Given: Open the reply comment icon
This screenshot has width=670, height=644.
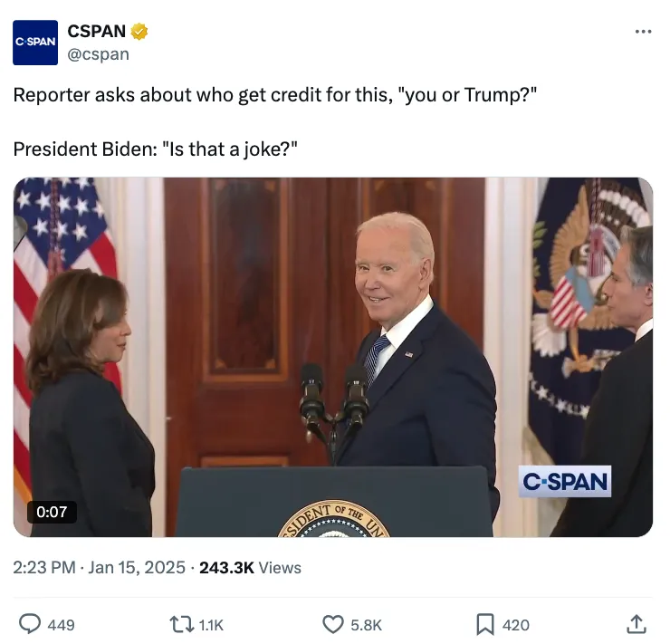Looking at the screenshot, I should (x=30, y=624).
